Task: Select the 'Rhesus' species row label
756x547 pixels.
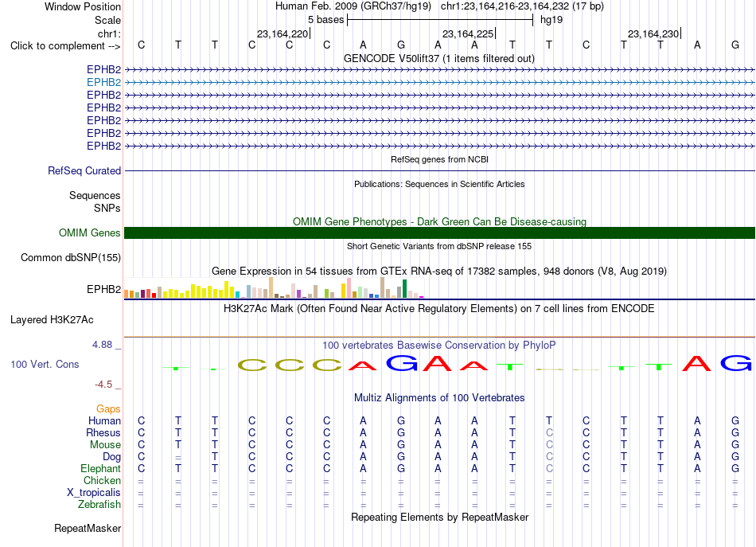Action: point(103,432)
